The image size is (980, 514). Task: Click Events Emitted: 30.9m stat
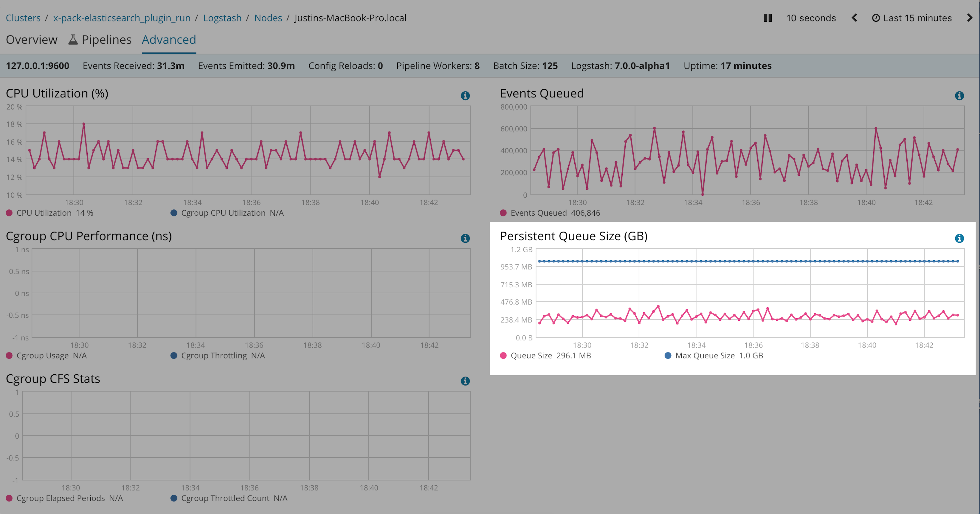tap(246, 66)
